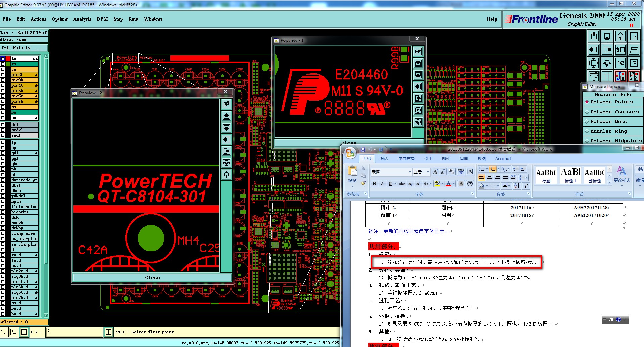Select the 副标题 style in Word

[595, 175]
